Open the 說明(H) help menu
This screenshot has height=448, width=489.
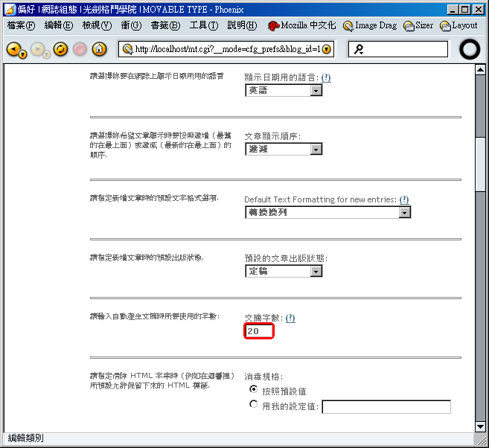pos(243,25)
